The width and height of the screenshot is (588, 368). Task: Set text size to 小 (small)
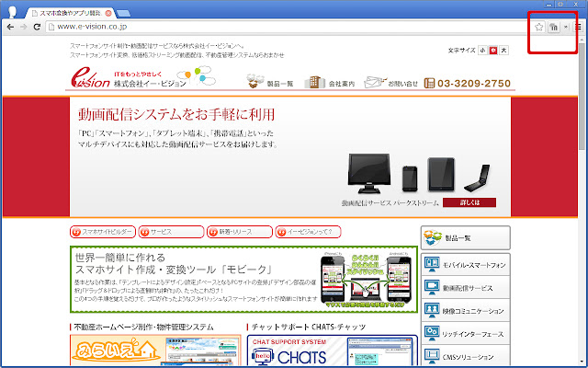(x=482, y=50)
